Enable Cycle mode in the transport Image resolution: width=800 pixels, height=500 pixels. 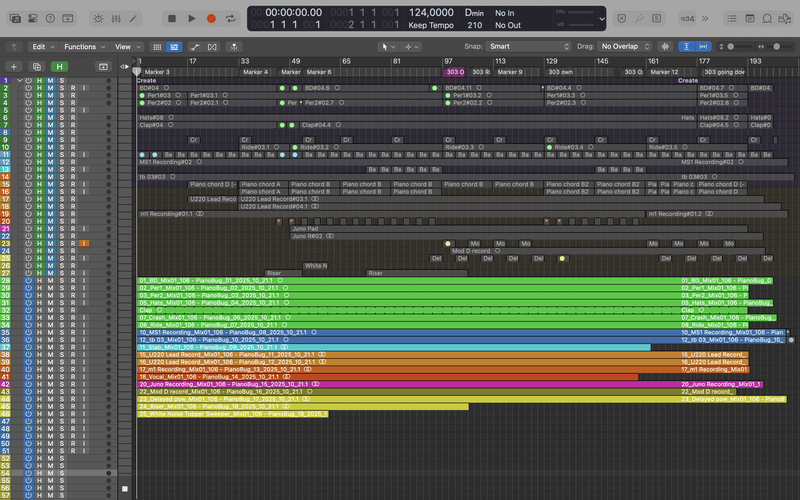[x=232, y=18]
